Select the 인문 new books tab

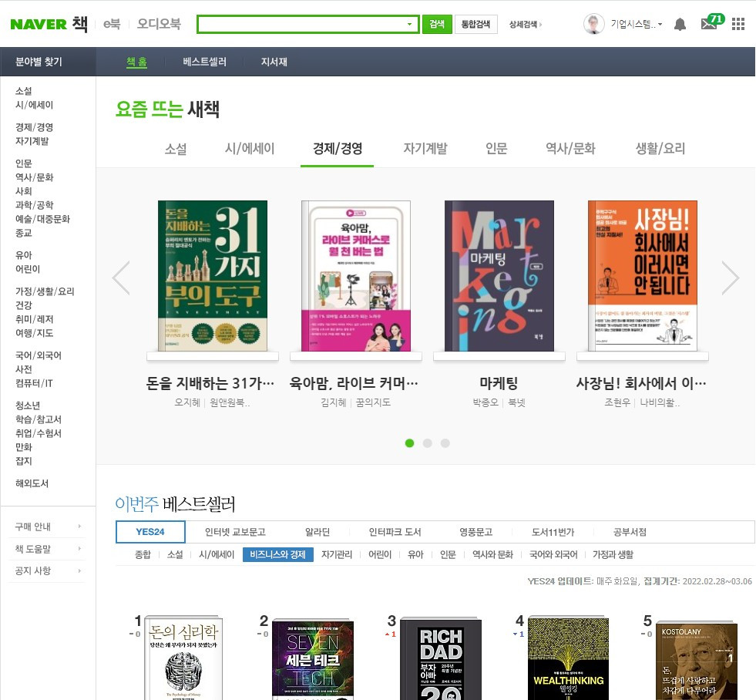[496, 149]
